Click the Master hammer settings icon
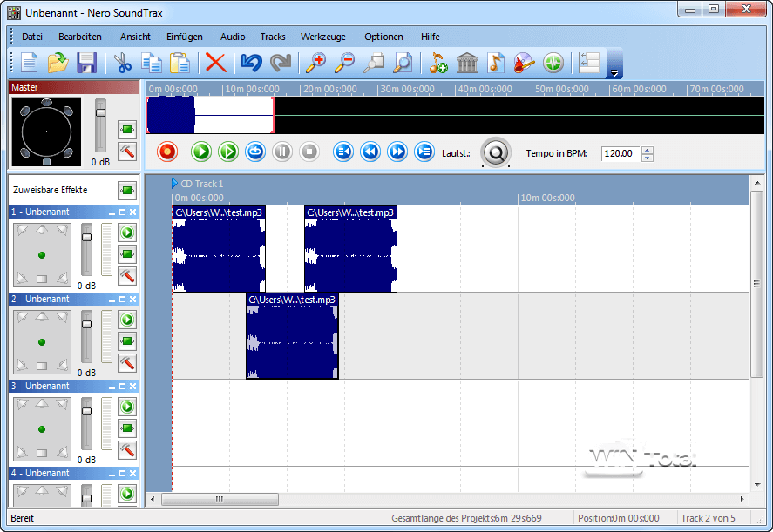773x532 pixels. [x=127, y=152]
